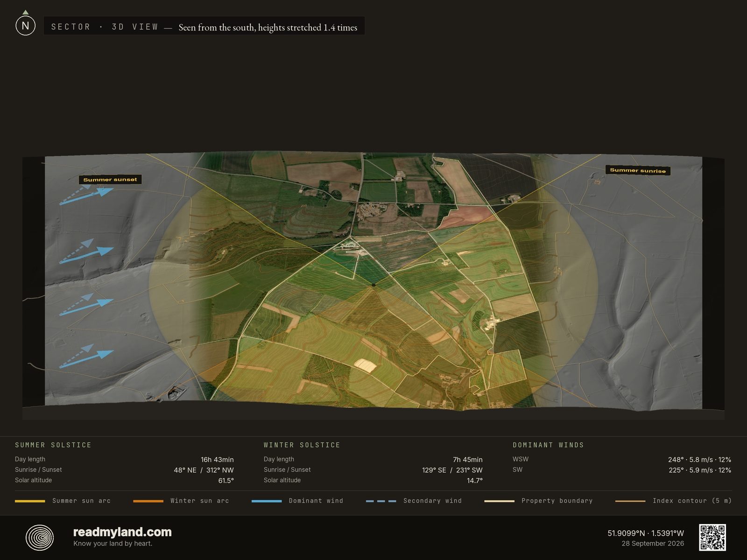Click the Summer sunset map label
The width and height of the screenshot is (747, 560).
(x=110, y=180)
